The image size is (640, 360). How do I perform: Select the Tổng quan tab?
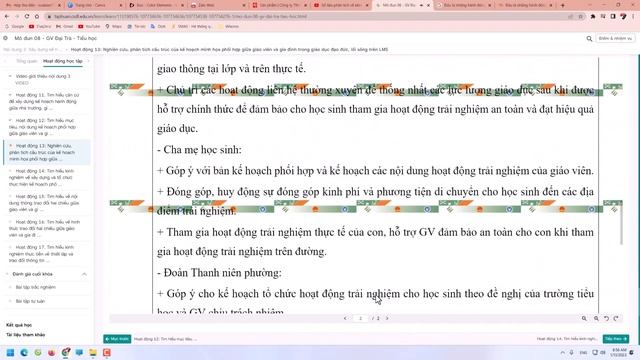27,61
